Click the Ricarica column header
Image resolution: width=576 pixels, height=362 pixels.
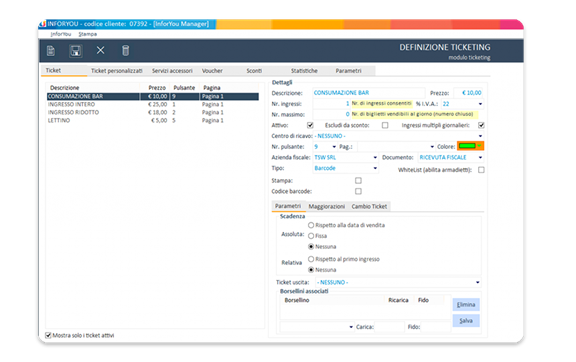[x=399, y=300]
